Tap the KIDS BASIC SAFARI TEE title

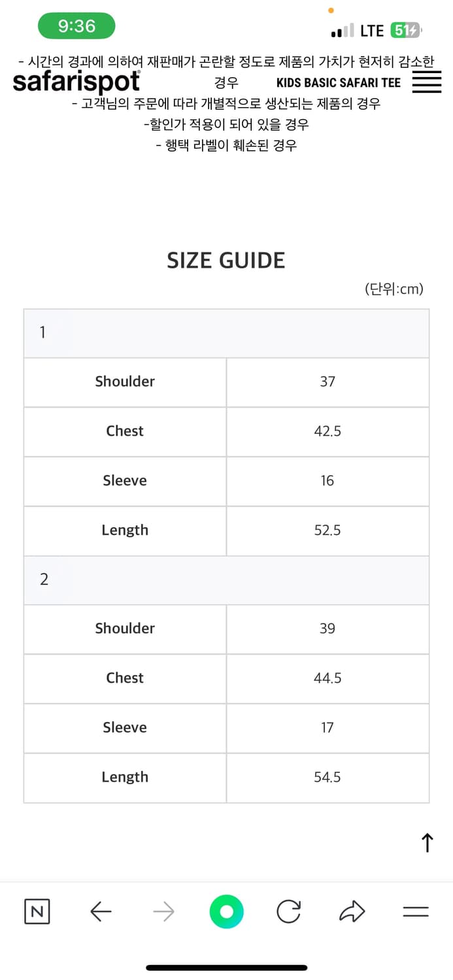[339, 83]
